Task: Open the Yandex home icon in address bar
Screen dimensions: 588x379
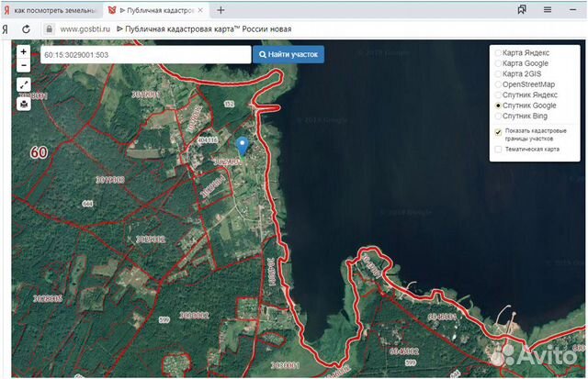Action: [x=6, y=29]
